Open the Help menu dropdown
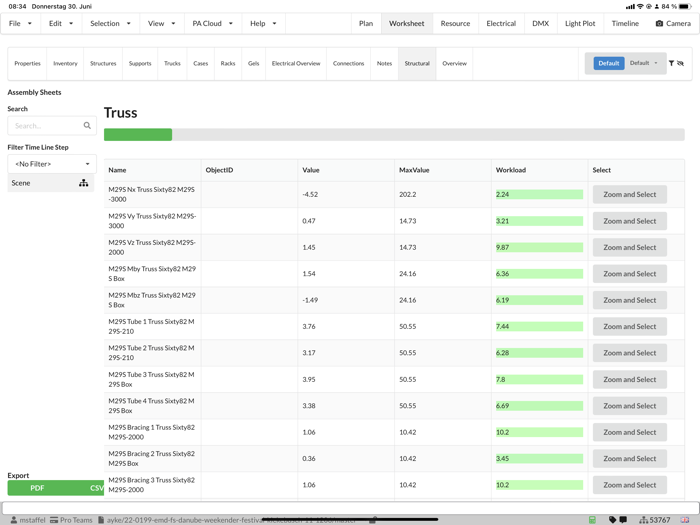This screenshot has height=525, width=700. tap(263, 23)
